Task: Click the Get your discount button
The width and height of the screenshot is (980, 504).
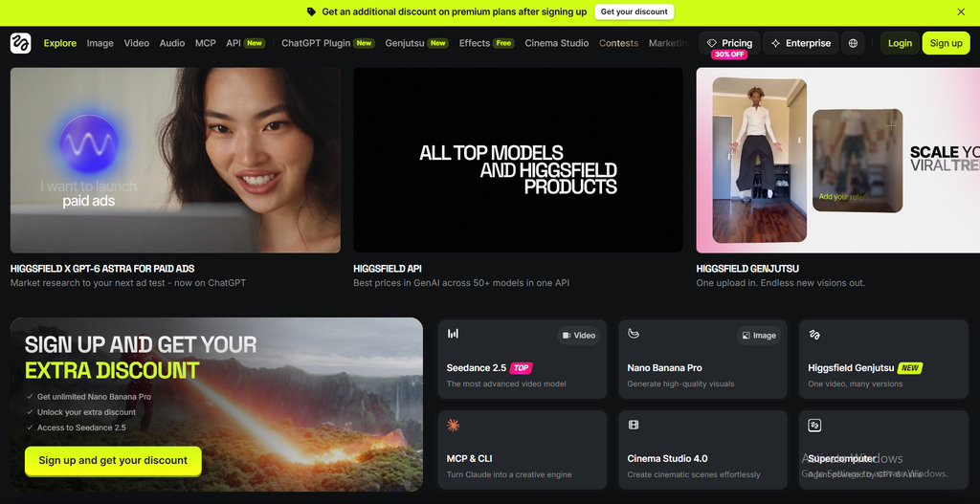Action: (634, 11)
